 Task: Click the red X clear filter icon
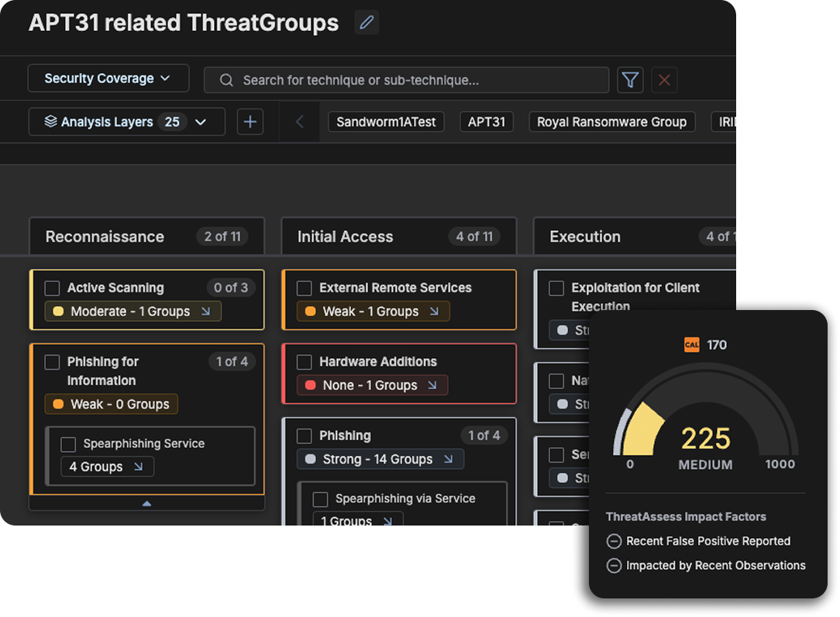664,80
